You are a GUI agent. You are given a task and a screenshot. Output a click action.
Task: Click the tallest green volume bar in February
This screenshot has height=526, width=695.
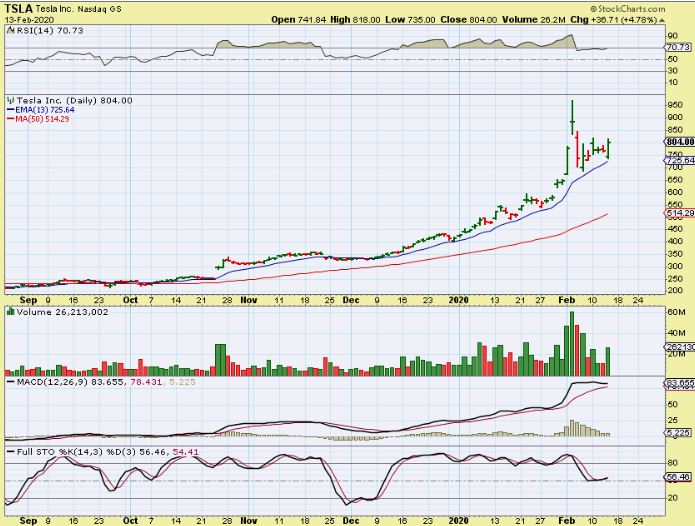pos(572,343)
